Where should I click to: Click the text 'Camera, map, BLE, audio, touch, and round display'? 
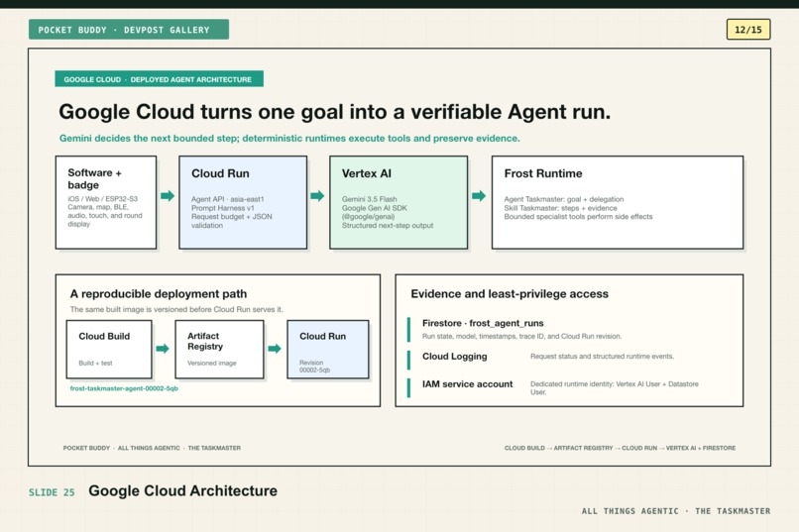click(105, 215)
